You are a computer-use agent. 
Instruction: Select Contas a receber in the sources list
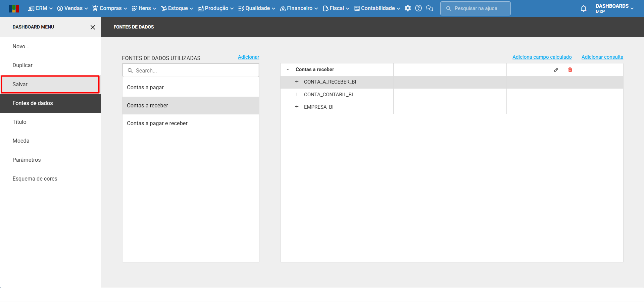(191, 106)
